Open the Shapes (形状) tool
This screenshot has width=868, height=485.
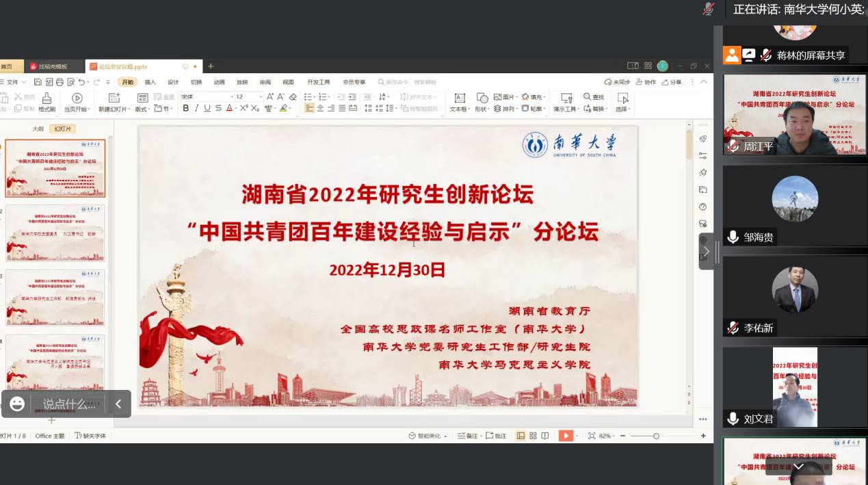(482, 99)
